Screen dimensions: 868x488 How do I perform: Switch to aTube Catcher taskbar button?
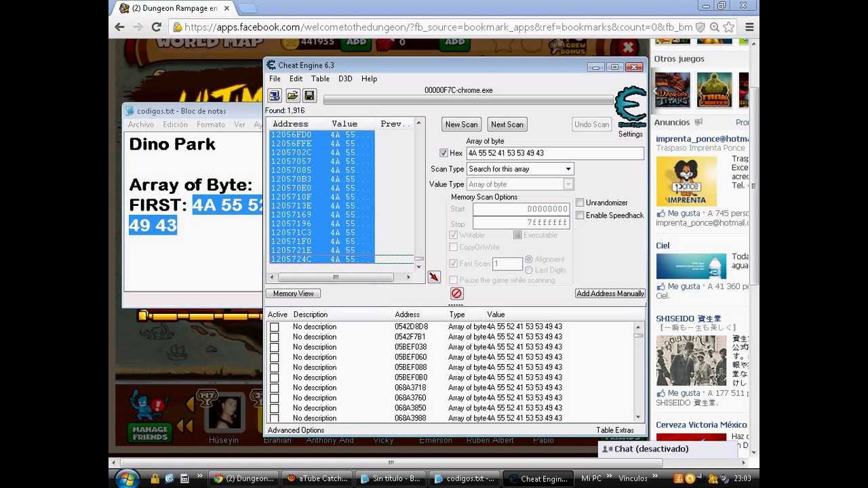click(317, 479)
